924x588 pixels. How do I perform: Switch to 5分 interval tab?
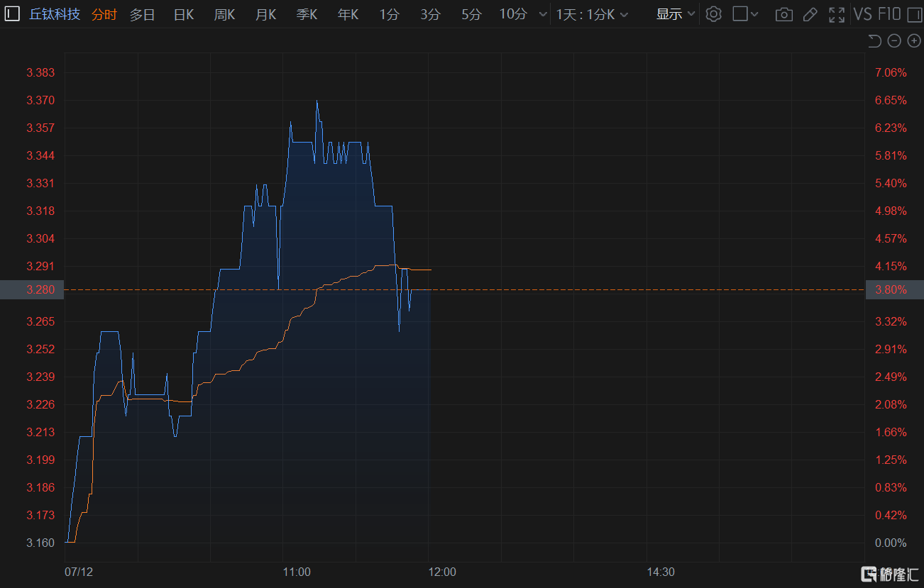(471, 14)
